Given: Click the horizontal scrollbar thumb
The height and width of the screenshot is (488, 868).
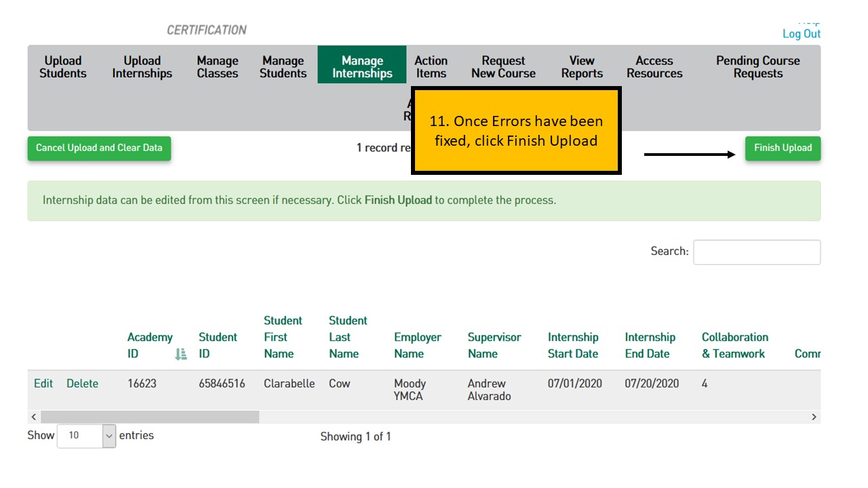Looking at the screenshot, I should [150, 417].
